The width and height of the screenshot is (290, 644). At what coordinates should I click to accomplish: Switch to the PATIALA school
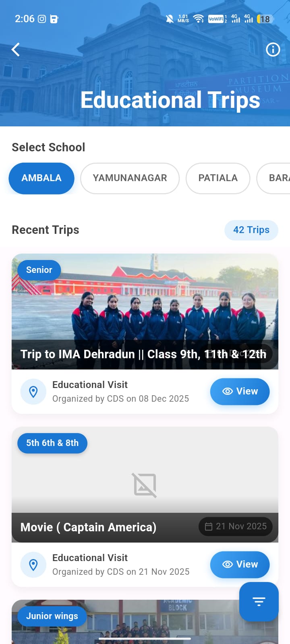(218, 178)
